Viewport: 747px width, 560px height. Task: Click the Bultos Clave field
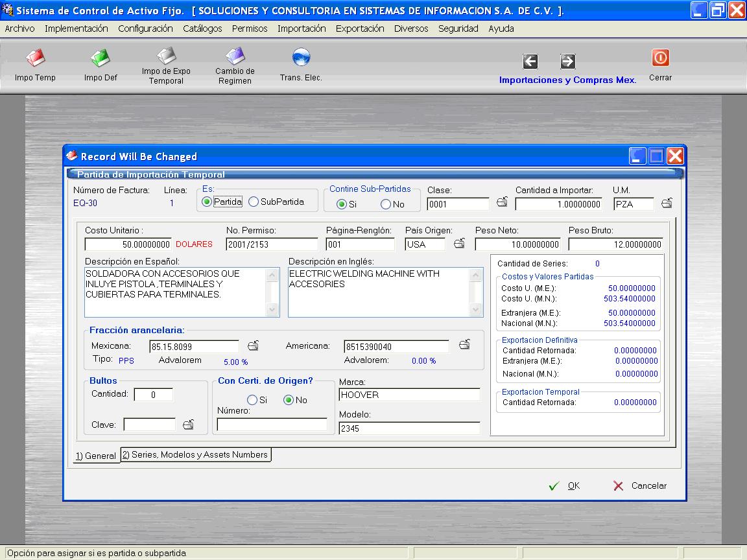pyautogui.click(x=150, y=425)
